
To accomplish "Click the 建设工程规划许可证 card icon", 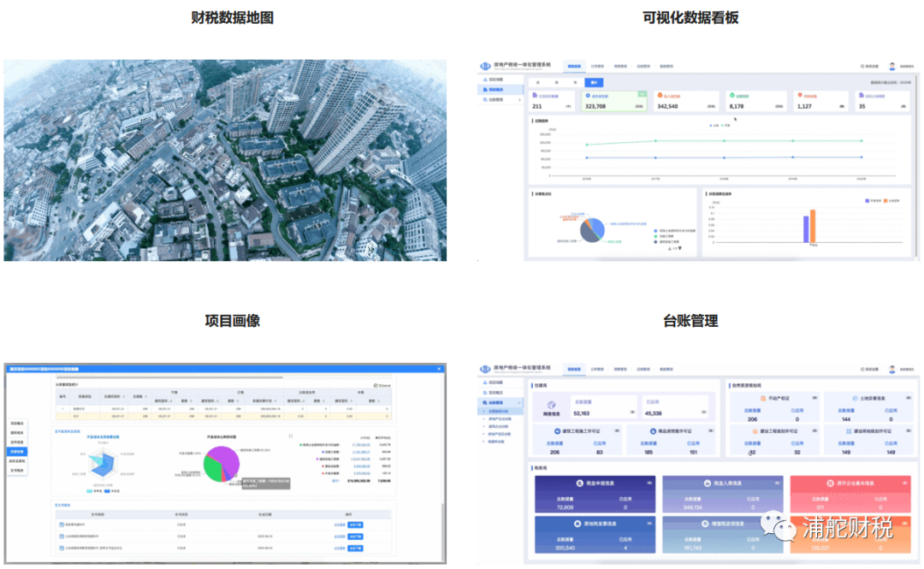I will click(x=755, y=431).
